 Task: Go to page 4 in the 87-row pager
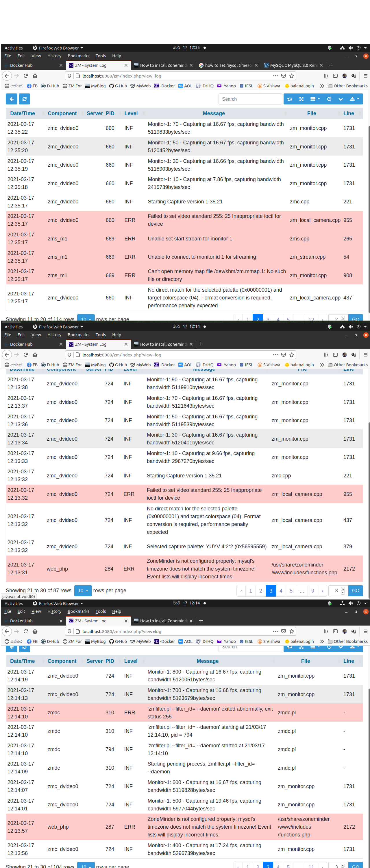tap(281, 591)
